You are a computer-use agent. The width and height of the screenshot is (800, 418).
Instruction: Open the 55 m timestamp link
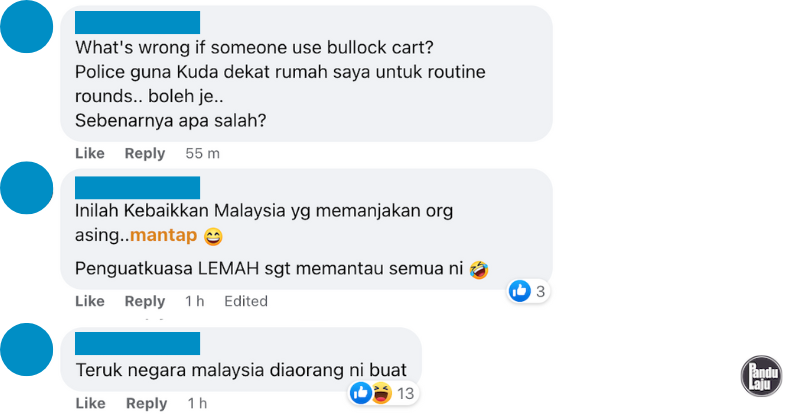[x=203, y=153]
